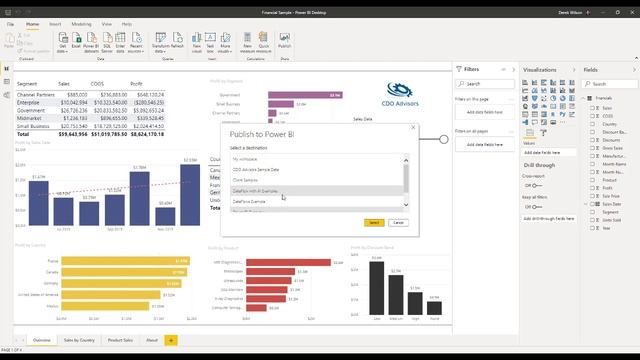
Task: Click the SQL Server ribbon icon
Action: point(107,38)
